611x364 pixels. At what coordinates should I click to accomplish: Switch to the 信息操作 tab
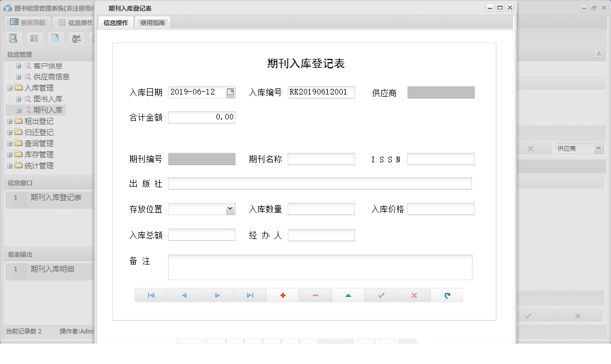tap(116, 23)
